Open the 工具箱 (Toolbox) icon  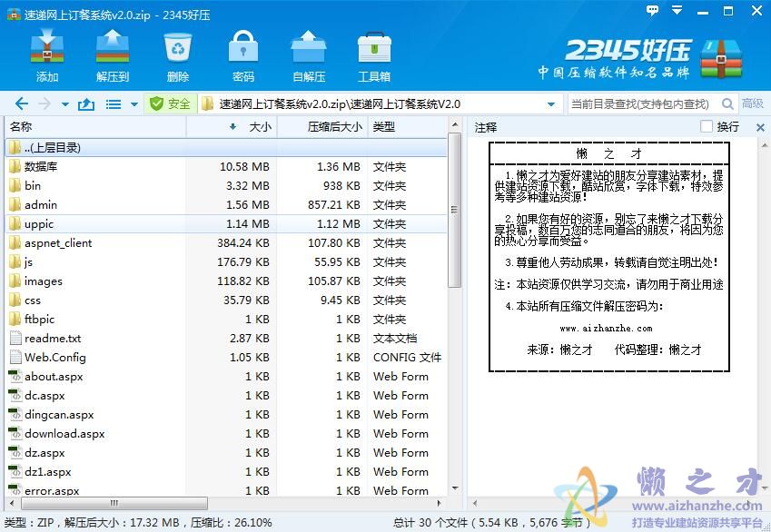pos(374,46)
